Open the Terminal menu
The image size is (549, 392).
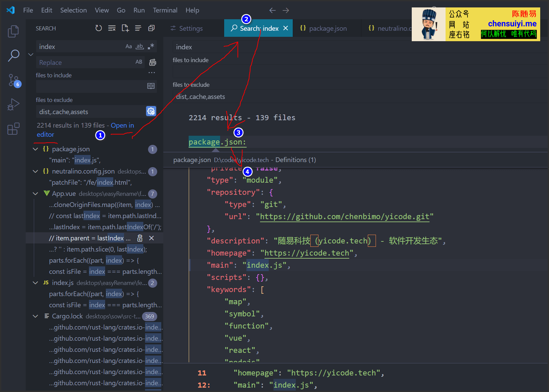coord(165,10)
